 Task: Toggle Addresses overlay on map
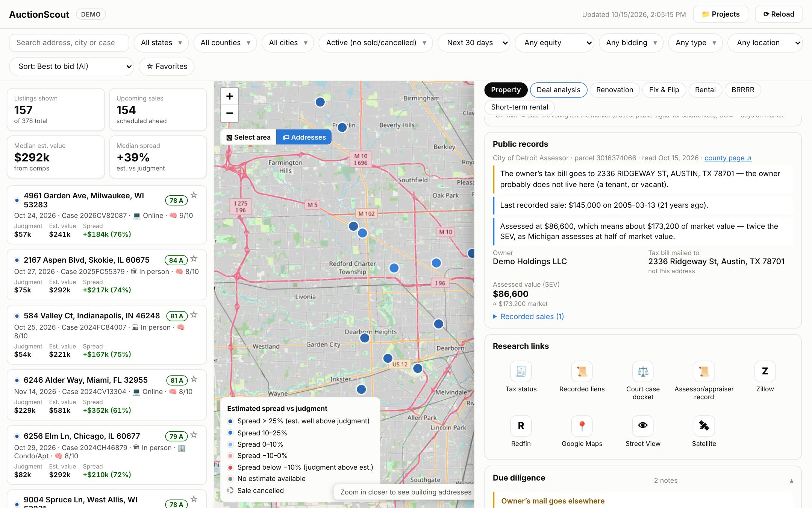coord(304,137)
